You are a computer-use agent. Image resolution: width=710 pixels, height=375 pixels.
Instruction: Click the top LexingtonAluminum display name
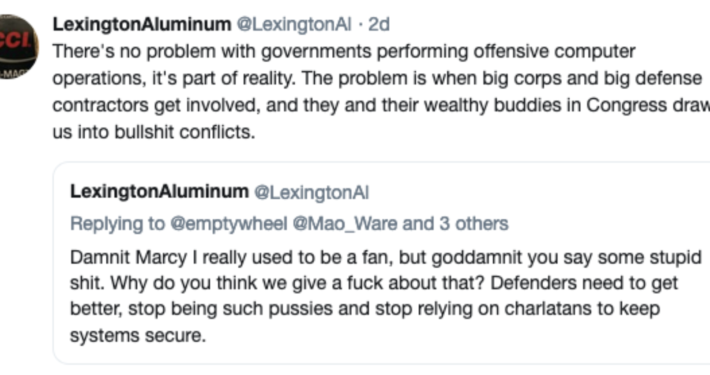142,24
